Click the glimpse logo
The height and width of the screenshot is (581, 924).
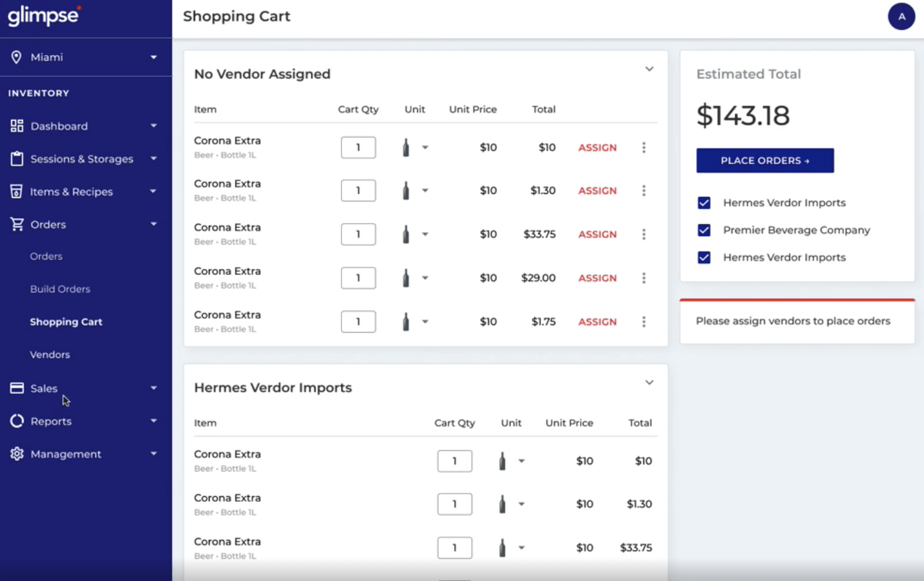[x=44, y=15]
